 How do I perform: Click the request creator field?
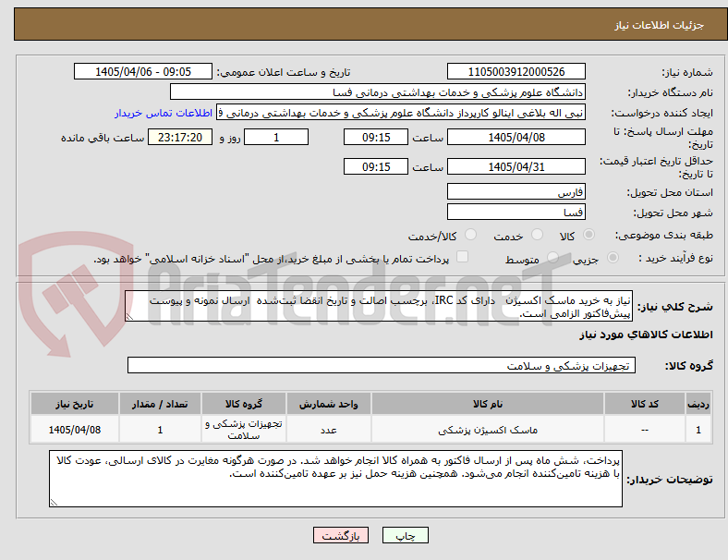(x=401, y=113)
